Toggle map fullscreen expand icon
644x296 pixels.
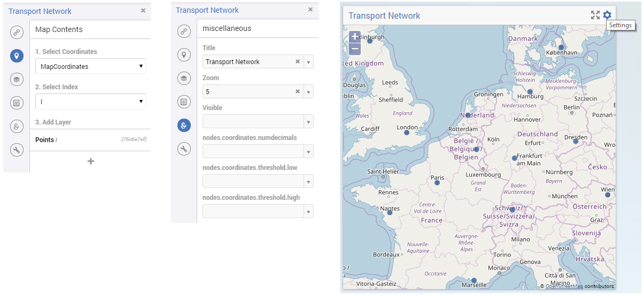(595, 15)
